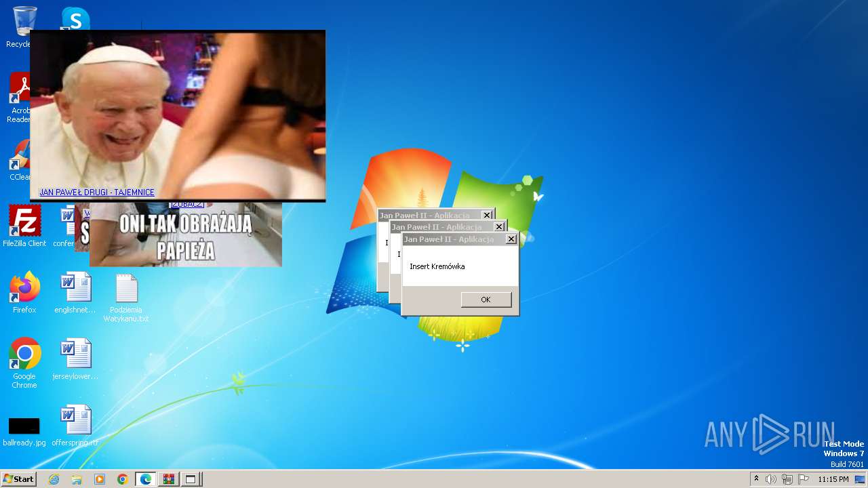Switch to the Microsoft Edge taskbar button
The width and height of the screenshot is (868, 488).
[146, 479]
